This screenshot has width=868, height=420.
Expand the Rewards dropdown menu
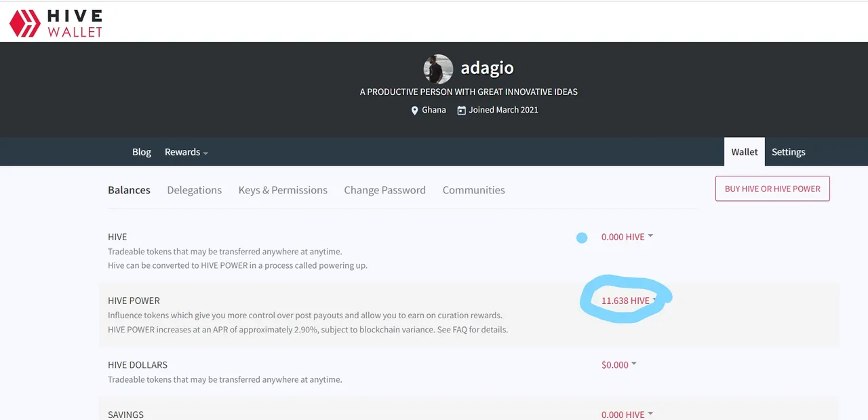(x=186, y=152)
